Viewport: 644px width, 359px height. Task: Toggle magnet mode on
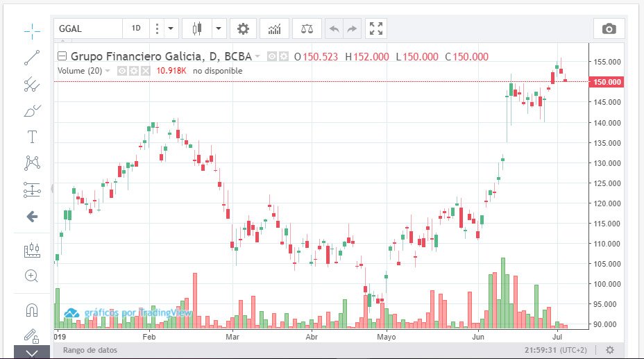pos(32,310)
